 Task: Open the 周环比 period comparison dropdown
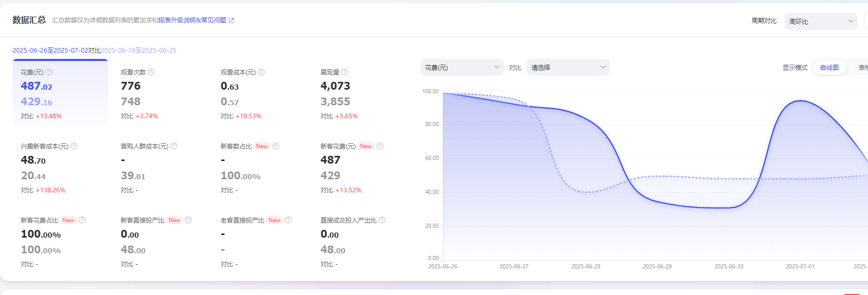[821, 21]
